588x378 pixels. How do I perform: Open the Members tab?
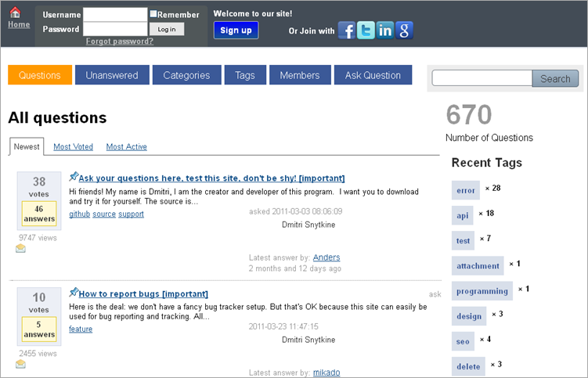click(x=300, y=75)
